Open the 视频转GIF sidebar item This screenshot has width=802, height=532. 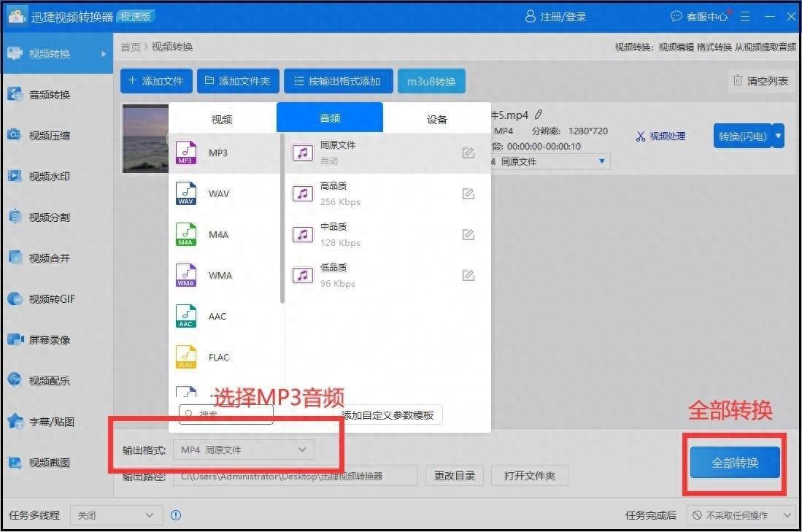pos(57,299)
